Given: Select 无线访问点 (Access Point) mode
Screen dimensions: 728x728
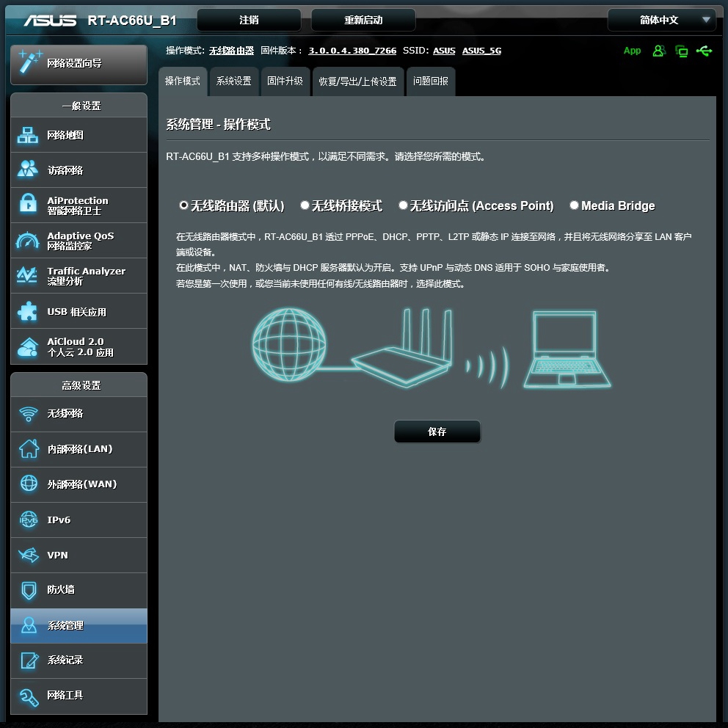Looking at the screenshot, I should point(403,205).
